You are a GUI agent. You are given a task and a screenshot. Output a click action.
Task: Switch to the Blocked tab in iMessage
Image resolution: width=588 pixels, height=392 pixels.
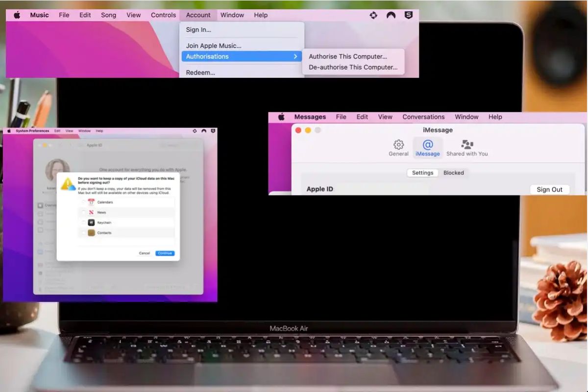[454, 172]
